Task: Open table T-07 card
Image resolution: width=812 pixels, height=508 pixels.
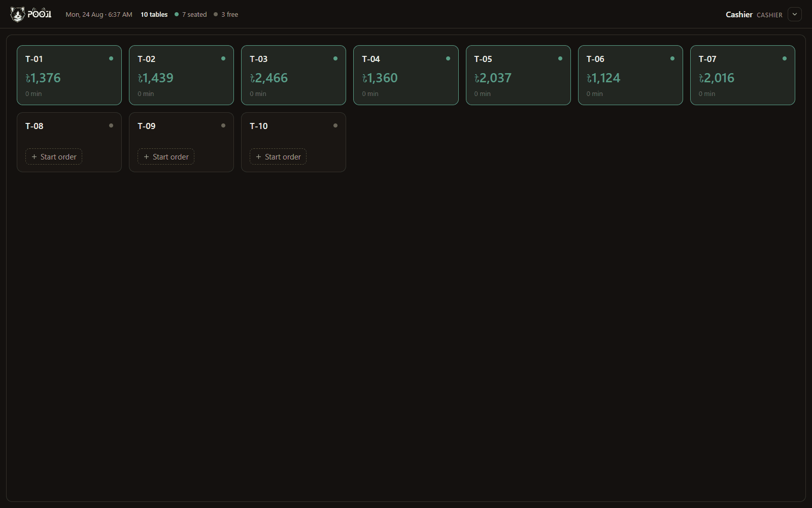Action: click(742, 75)
